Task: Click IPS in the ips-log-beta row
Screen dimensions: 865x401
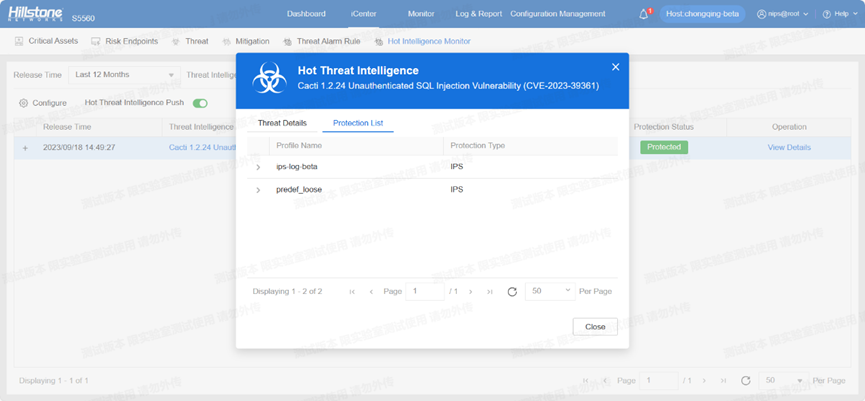Action: click(457, 166)
